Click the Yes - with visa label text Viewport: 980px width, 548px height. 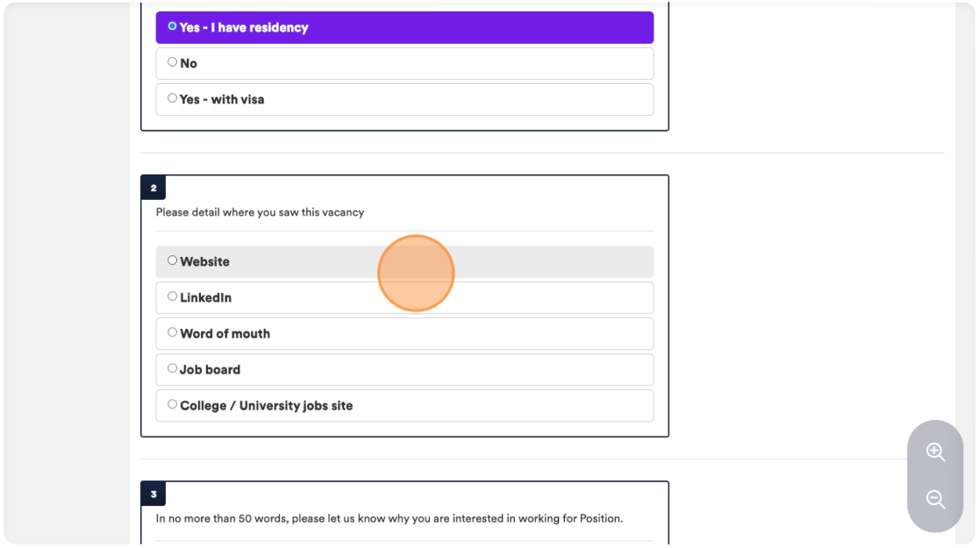tap(222, 99)
